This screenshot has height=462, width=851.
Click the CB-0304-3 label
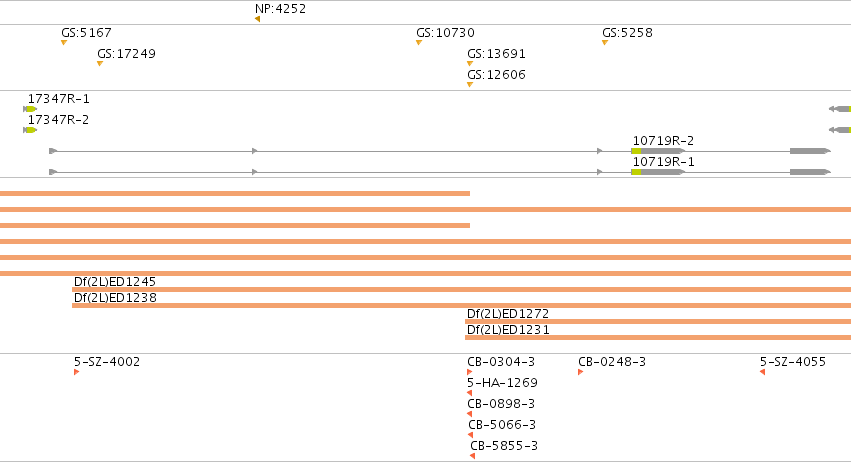coord(501,362)
